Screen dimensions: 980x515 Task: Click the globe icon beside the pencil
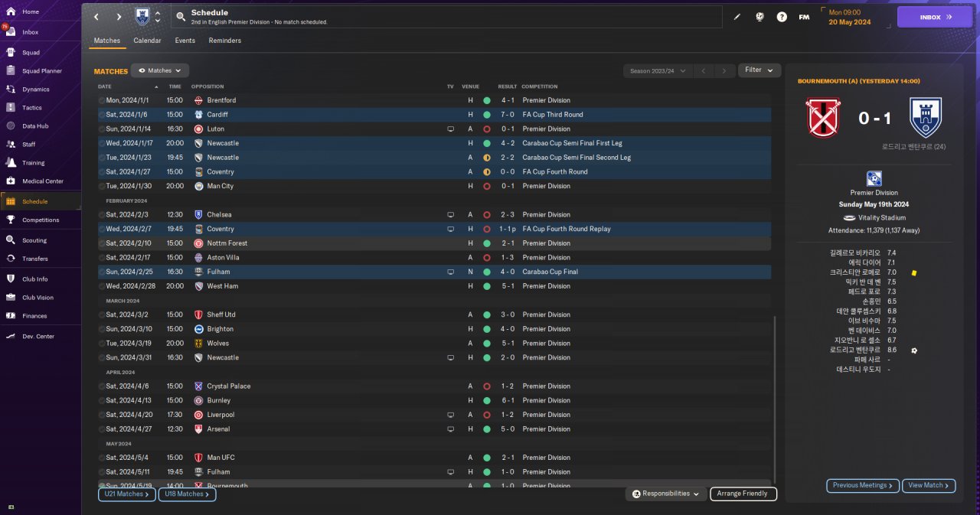(x=759, y=17)
